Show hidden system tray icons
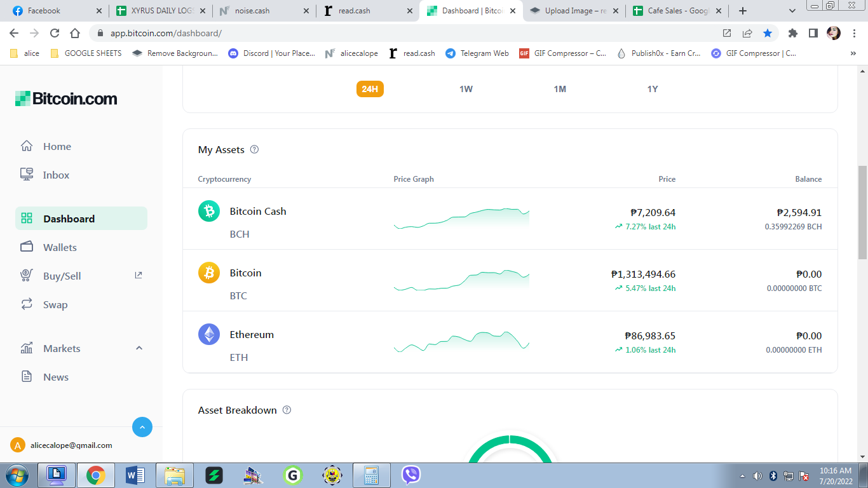The image size is (868, 488). [x=743, y=476]
